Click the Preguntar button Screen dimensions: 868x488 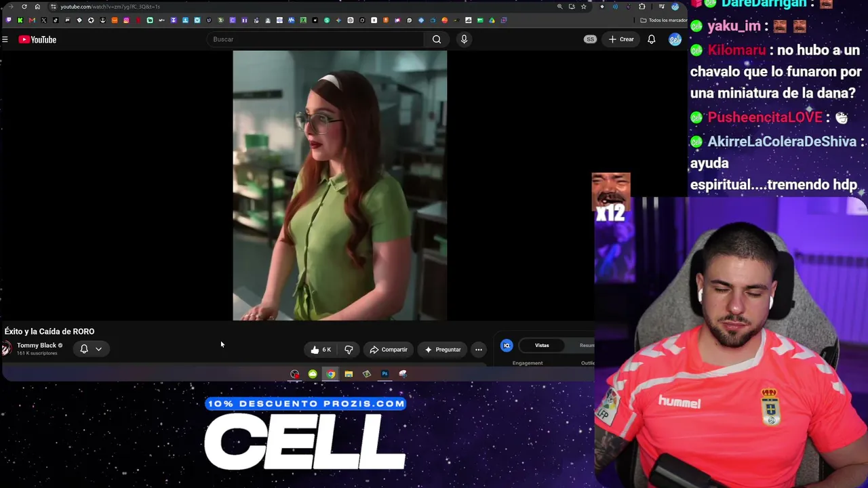point(443,350)
